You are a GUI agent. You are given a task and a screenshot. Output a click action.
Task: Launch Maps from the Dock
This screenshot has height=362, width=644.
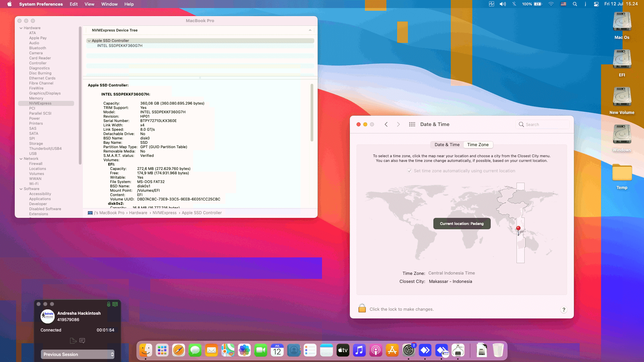pyautogui.click(x=228, y=351)
